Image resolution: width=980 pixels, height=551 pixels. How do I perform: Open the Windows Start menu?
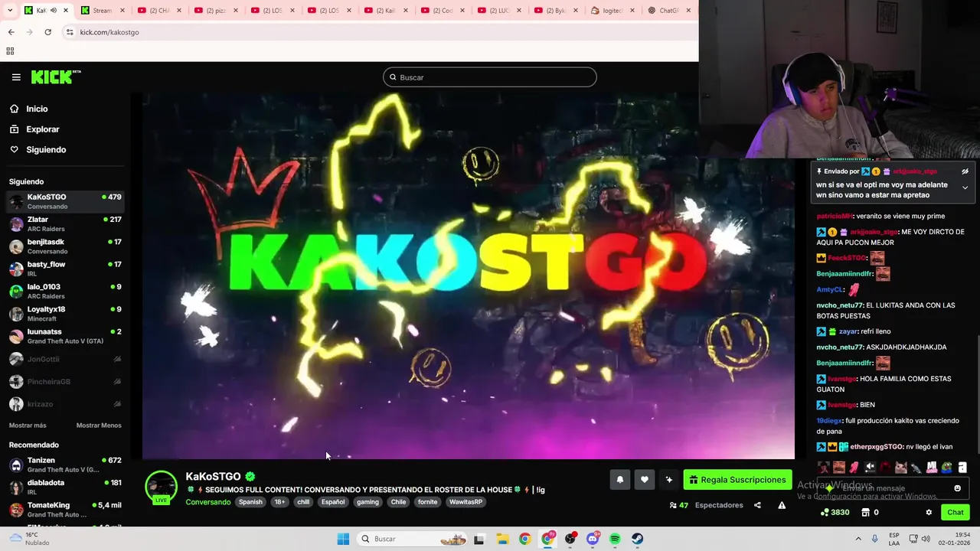pyautogui.click(x=343, y=539)
